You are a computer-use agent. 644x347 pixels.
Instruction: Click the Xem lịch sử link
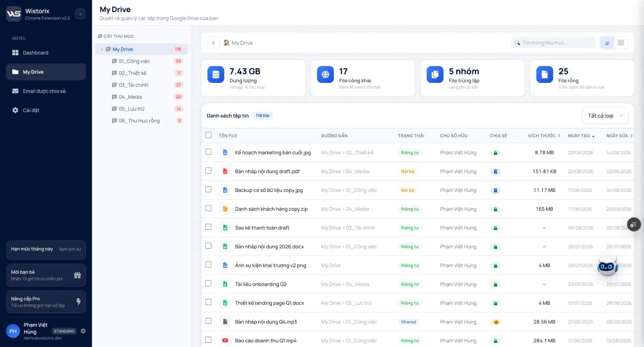pos(70,249)
